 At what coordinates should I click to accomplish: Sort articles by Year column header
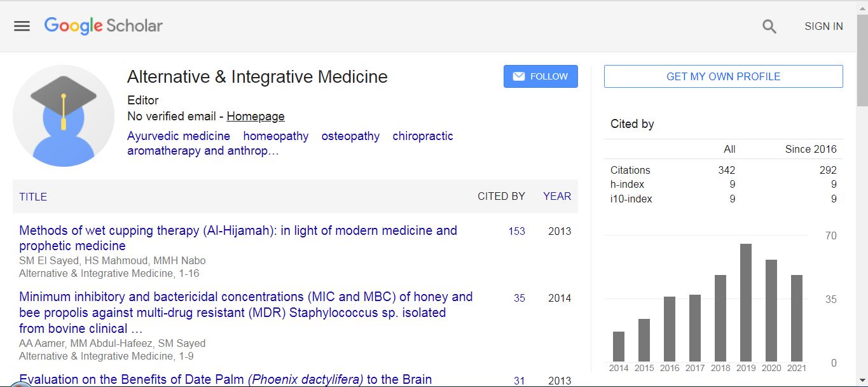pyautogui.click(x=557, y=197)
